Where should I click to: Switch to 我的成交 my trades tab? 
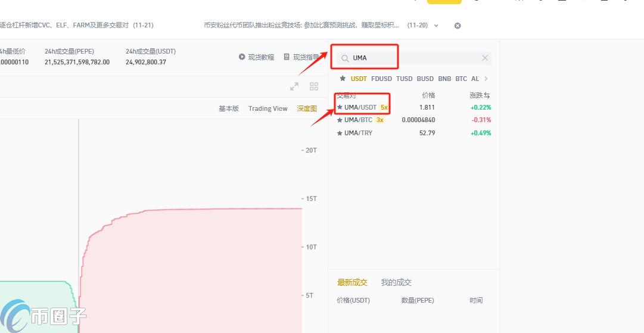click(x=396, y=282)
